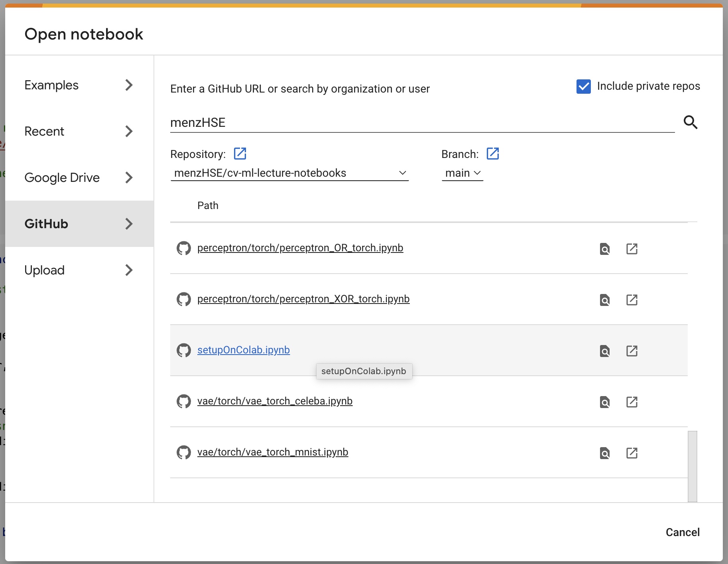Preview vae_torch_celeba.ipynb with file-search icon
This screenshot has width=728, height=564.
coord(605,402)
